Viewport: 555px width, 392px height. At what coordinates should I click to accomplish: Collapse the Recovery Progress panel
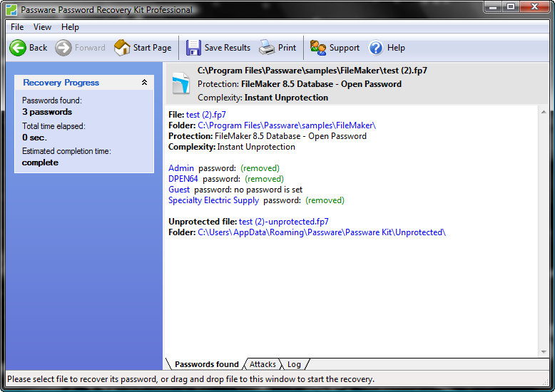[144, 83]
